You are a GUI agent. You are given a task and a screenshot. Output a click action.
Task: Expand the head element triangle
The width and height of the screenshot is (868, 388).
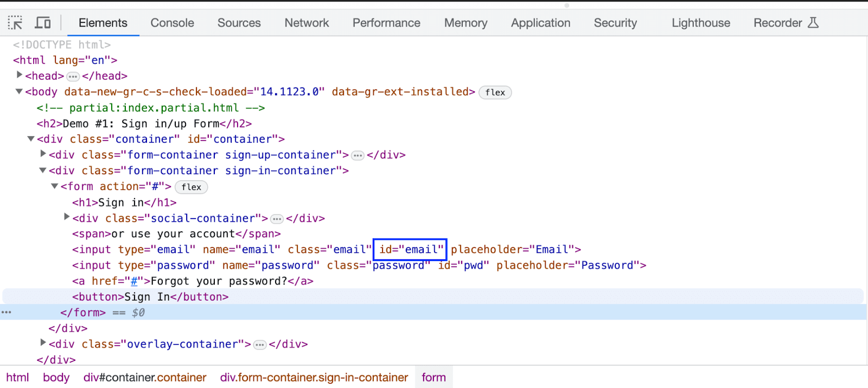(20, 75)
